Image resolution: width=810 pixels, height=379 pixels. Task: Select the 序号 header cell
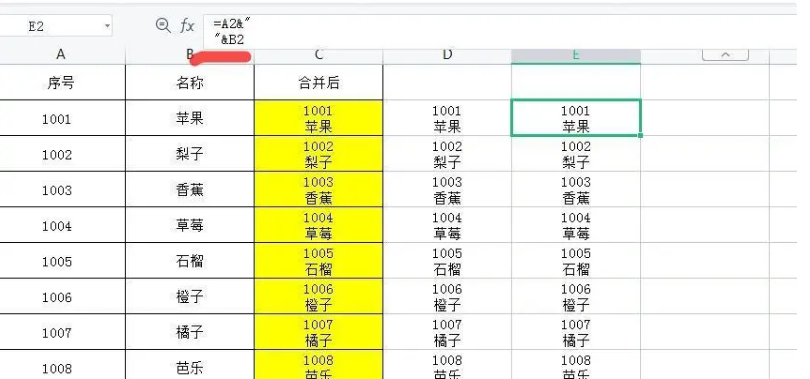[x=61, y=82]
